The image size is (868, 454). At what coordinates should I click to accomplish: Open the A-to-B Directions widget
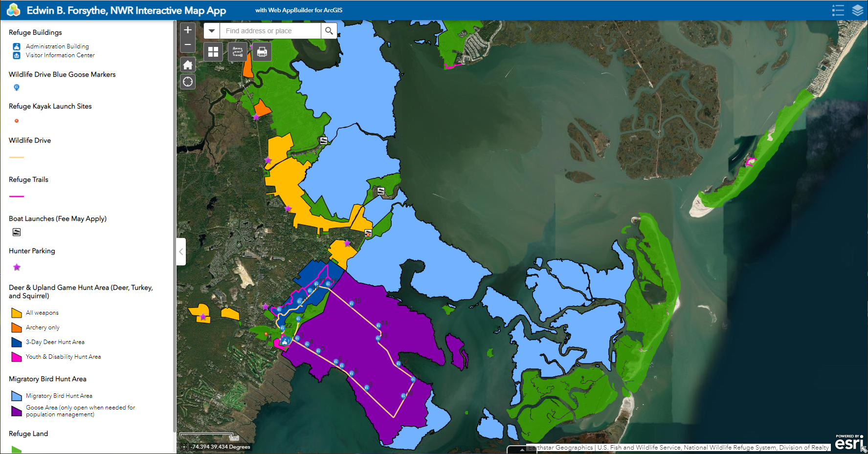(x=238, y=52)
